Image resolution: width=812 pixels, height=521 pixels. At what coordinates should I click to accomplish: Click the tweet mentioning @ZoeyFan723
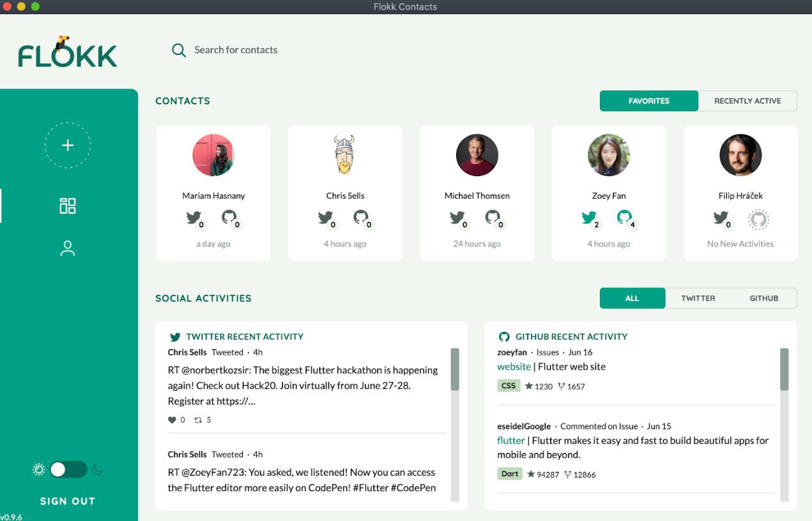point(302,480)
